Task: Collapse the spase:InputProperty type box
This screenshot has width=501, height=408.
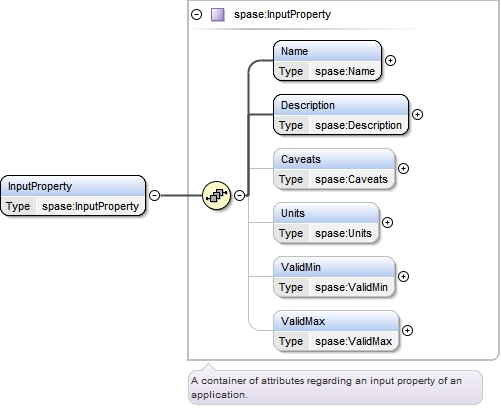Action: pyautogui.click(x=196, y=14)
